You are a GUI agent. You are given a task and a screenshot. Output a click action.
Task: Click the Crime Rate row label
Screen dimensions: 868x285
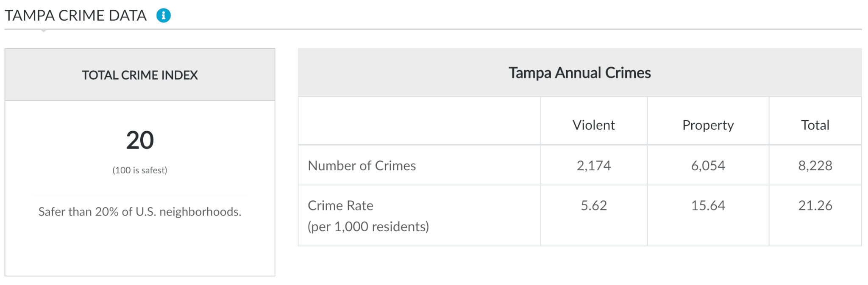tap(340, 205)
